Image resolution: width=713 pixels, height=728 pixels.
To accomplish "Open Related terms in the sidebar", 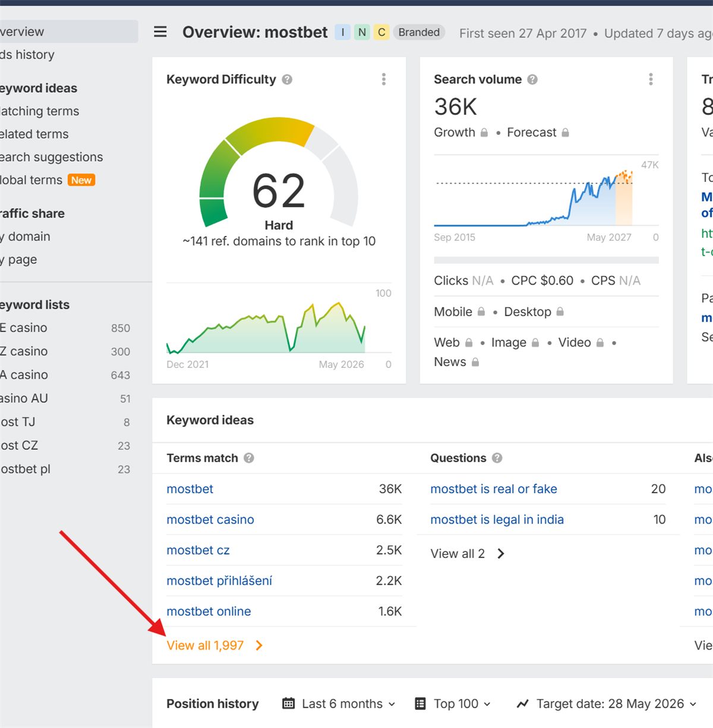I will pos(34,134).
